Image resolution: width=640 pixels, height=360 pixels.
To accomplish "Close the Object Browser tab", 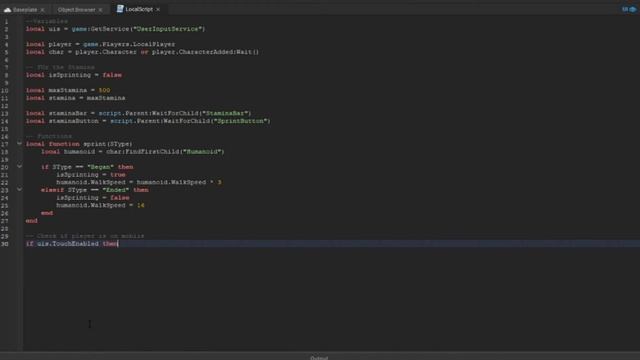I will [100, 9].
